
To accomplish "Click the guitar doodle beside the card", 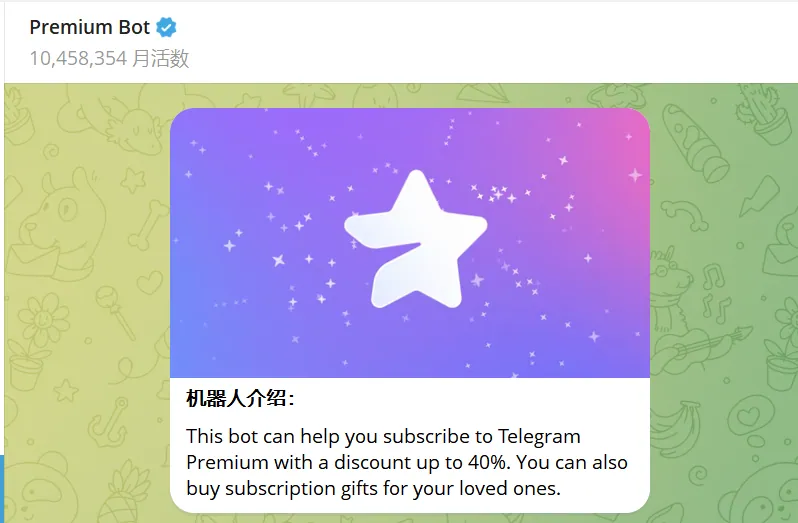I will pos(700,346).
